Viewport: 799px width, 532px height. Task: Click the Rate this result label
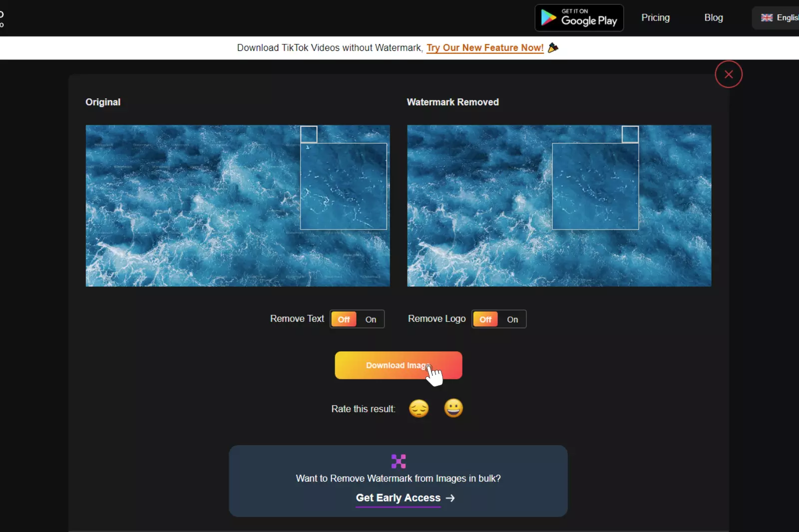click(x=364, y=409)
